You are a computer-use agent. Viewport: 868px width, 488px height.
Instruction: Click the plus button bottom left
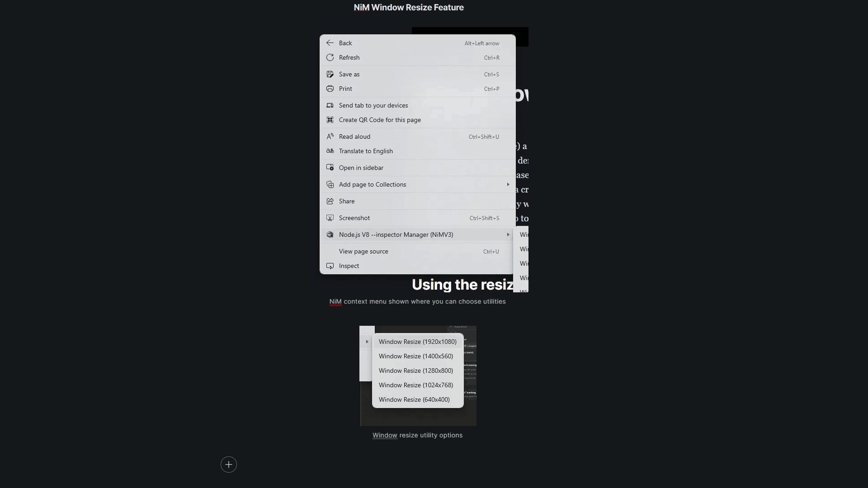coord(229,464)
